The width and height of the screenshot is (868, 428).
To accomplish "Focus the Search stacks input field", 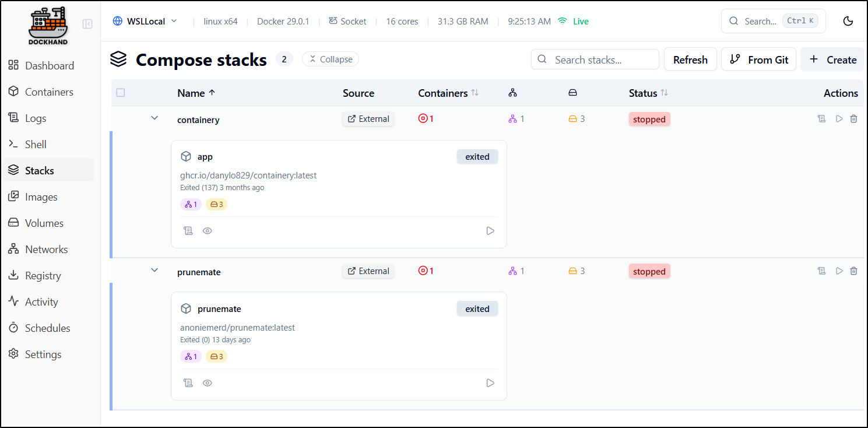I will 600,59.
